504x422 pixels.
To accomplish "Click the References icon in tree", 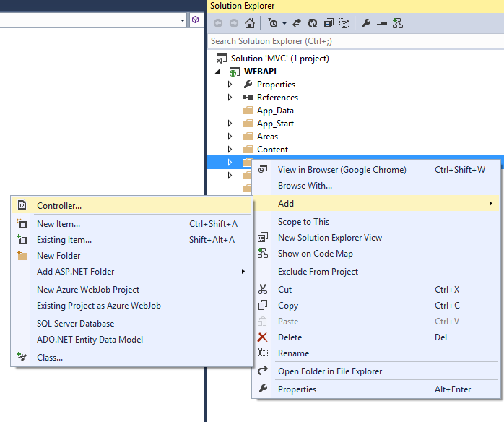I will [248, 97].
